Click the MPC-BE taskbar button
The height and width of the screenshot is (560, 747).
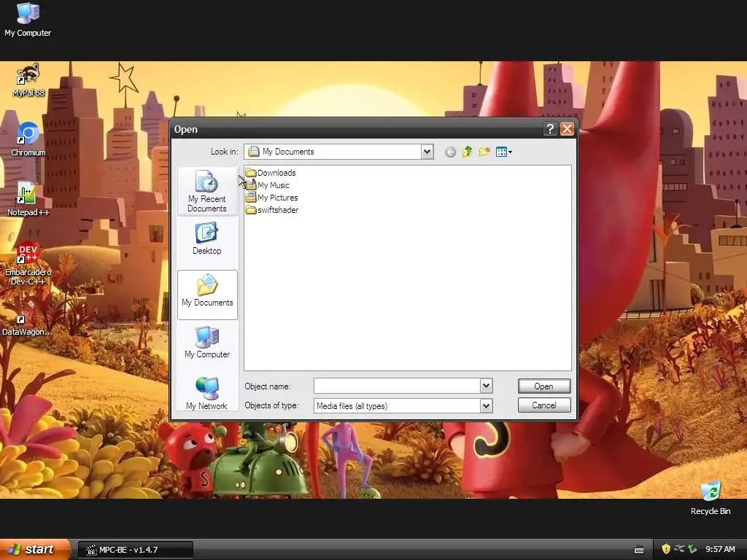coord(136,550)
